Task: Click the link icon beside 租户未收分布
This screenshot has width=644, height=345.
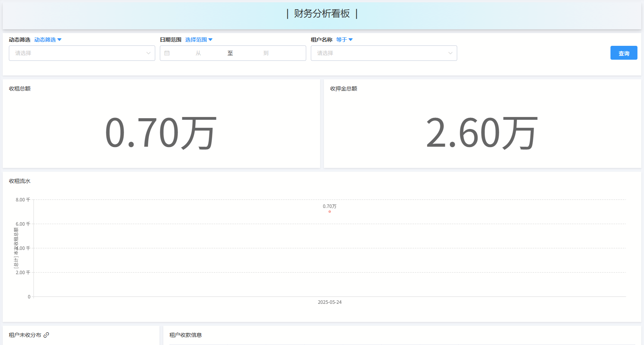Action: click(x=46, y=335)
